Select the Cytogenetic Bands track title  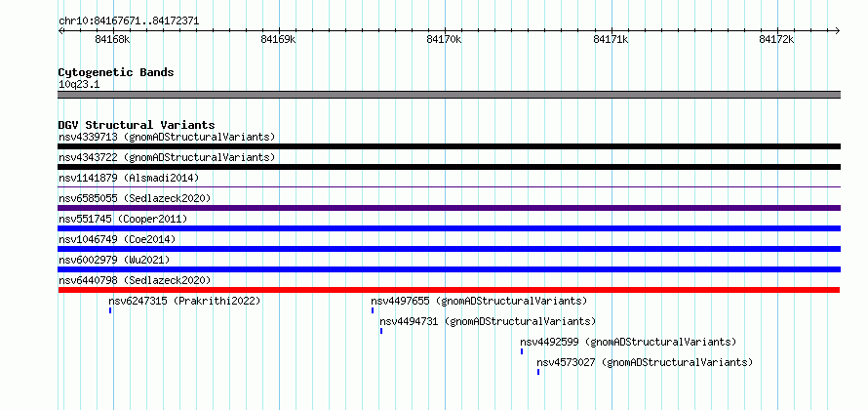pyautogui.click(x=116, y=72)
